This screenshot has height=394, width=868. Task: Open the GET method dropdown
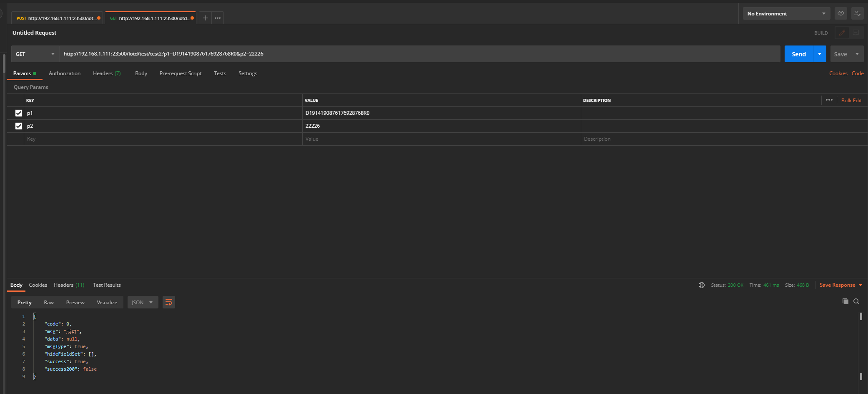point(35,54)
